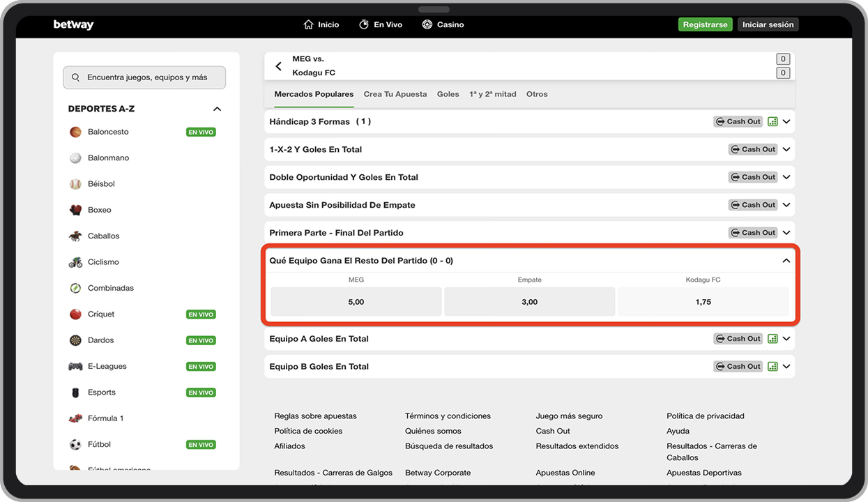
Task: Open Política de cookies link
Action: pos(308,431)
